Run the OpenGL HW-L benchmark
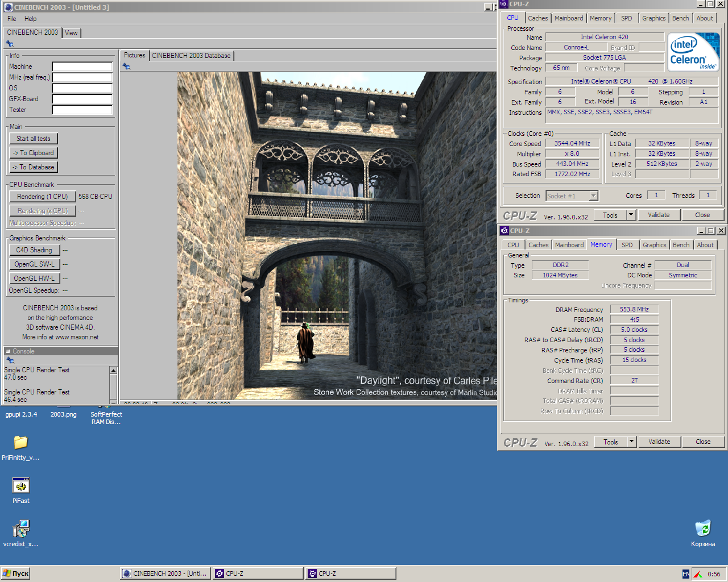 point(34,278)
